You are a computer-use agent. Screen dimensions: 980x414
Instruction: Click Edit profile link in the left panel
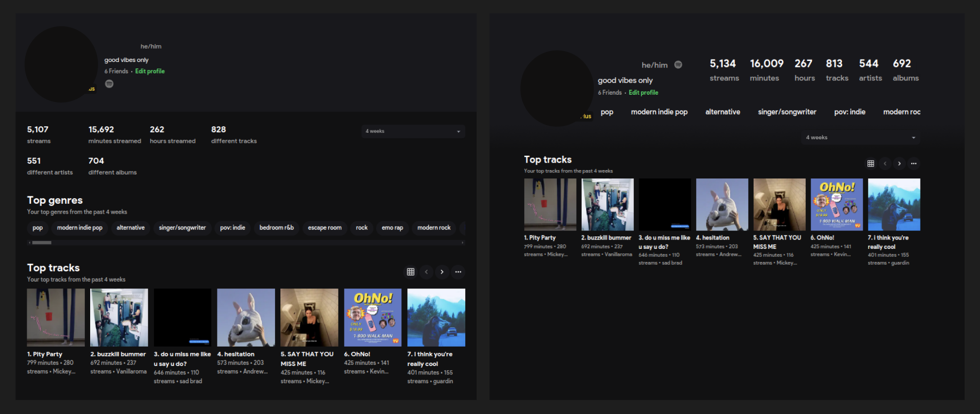tap(150, 71)
